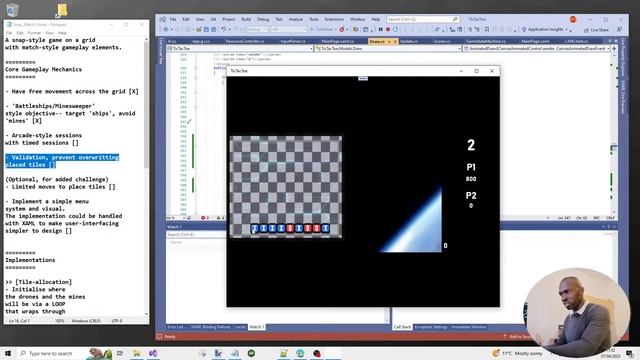Open the Edit menu in Visual Studio
The width and height of the screenshot is (640, 360).
pyautogui.click(x=186, y=19)
